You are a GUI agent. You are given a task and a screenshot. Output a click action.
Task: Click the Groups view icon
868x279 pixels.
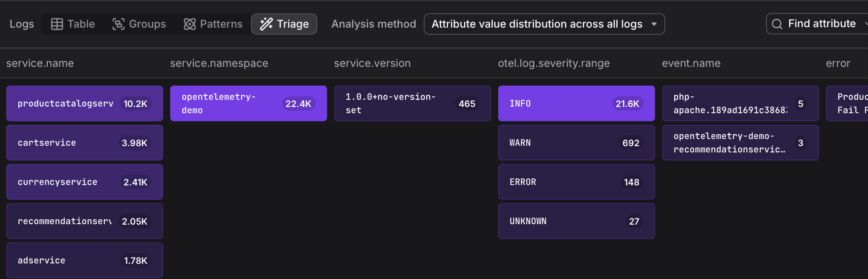pyautogui.click(x=118, y=24)
